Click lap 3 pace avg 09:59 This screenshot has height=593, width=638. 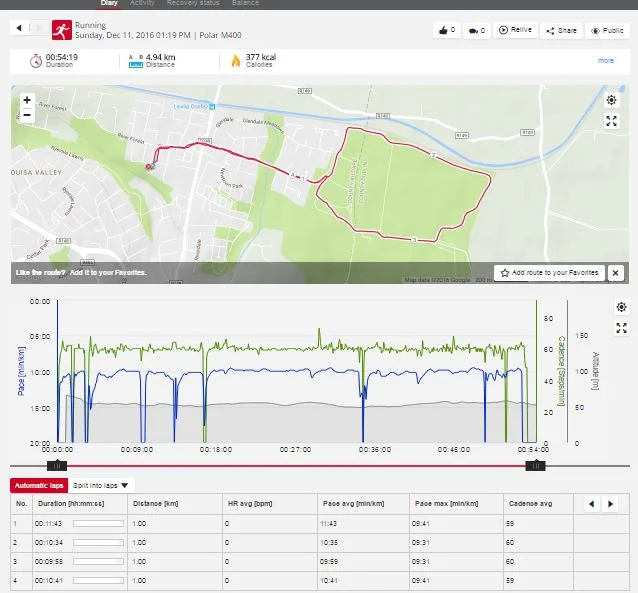pyautogui.click(x=328, y=562)
